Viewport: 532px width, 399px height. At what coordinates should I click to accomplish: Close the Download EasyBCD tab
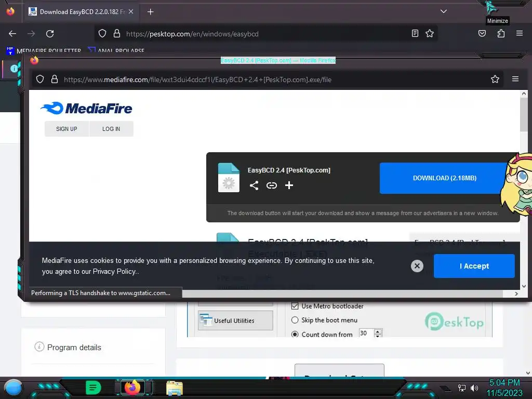click(x=131, y=11)
